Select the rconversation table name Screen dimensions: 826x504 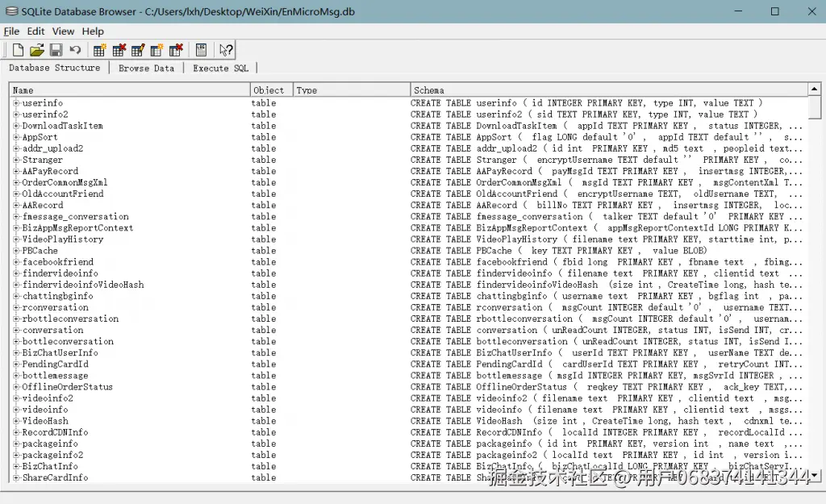[56, 307]
